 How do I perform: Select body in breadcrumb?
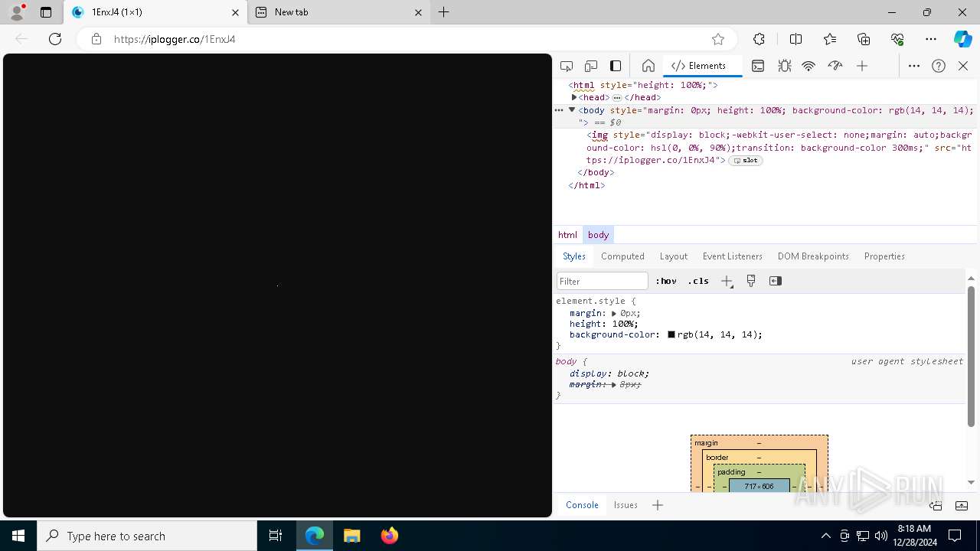(598, 235)
